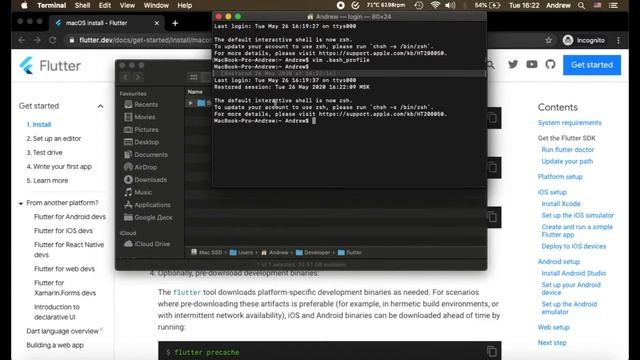The width and height of the screenshot is (640, 360).
Task: Select Applications in Finder sidebar
Action: (x=147, y=205)
